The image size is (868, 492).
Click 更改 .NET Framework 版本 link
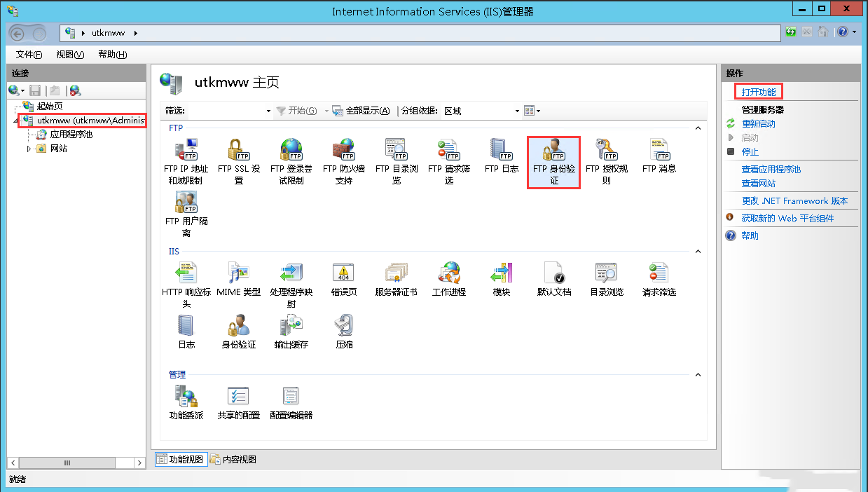(x=794, y=200)
